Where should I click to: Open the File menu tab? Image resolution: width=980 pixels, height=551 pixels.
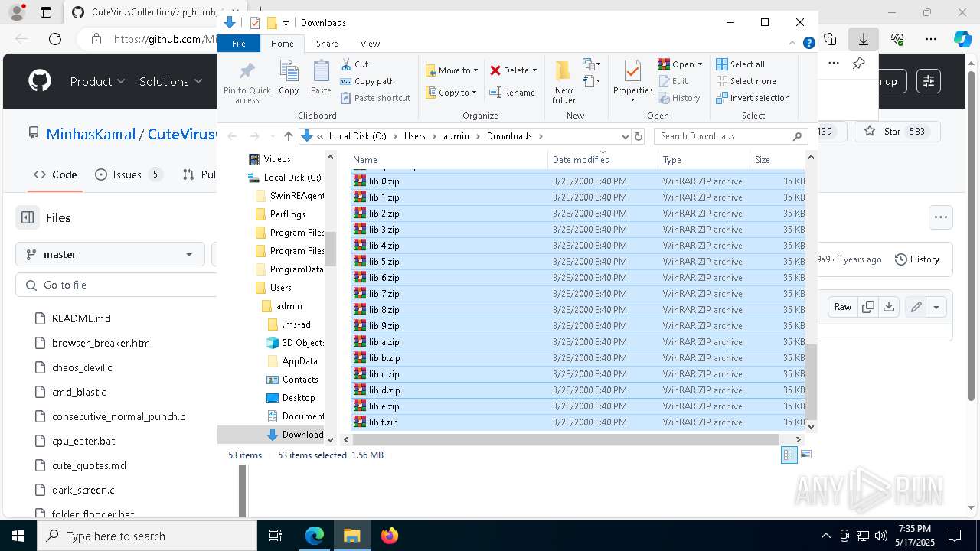pyautogui.click(x=239, y=44)
